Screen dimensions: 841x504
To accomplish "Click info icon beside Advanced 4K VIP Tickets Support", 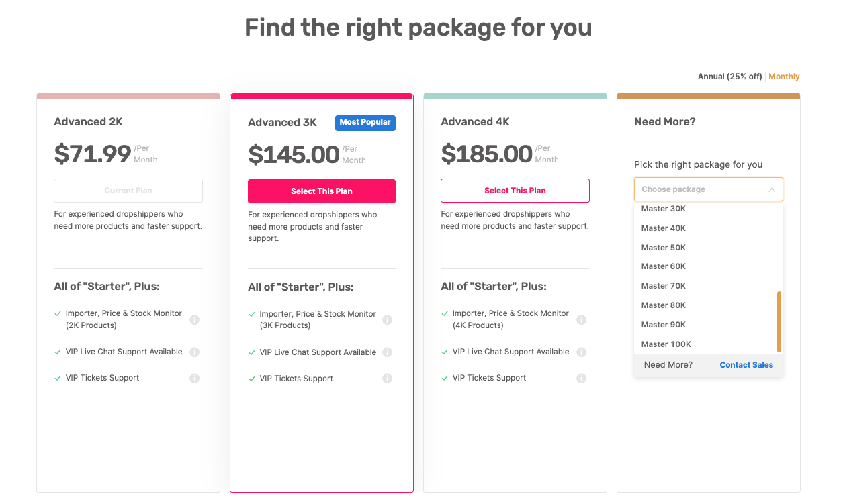I will point(582,379).
